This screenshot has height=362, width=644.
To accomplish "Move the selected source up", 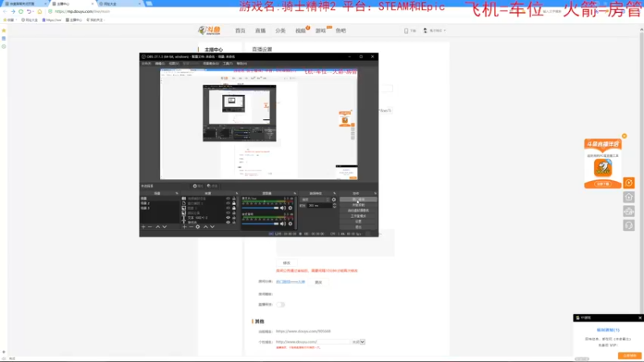I will pos(205,227).
